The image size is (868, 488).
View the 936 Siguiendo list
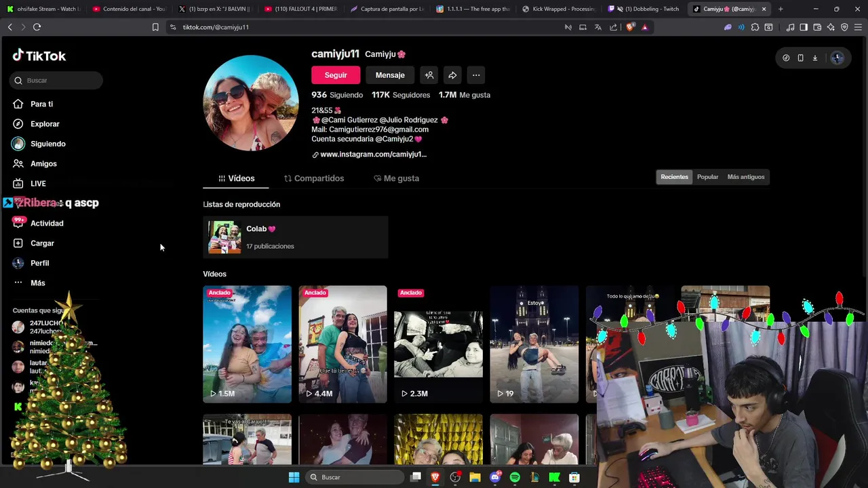(337, 95)
